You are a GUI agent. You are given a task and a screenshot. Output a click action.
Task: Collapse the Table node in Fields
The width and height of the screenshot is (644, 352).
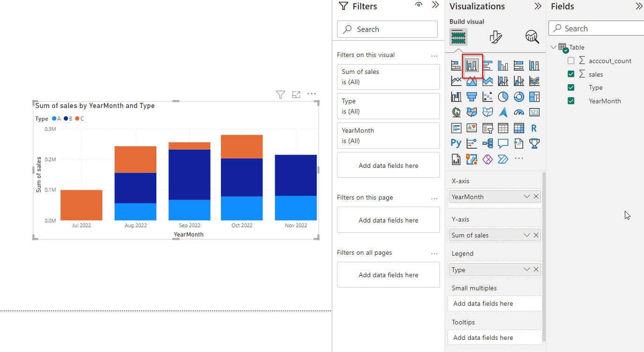[554, 47]
